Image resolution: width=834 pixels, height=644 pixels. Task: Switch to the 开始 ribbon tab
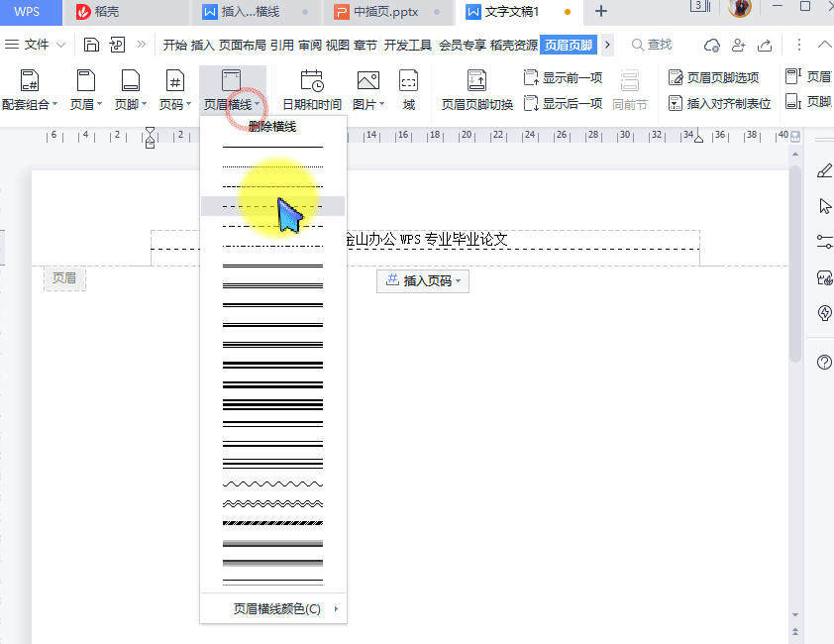tap(175, 45)
